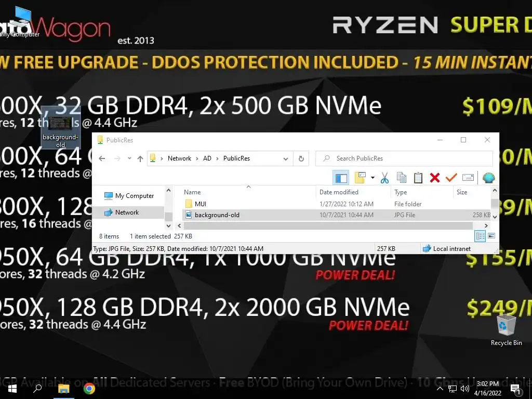The height and width of the screenshot is (399, 532).
Task: Open the Windows Start menu
Action: [x=12, y=389]
